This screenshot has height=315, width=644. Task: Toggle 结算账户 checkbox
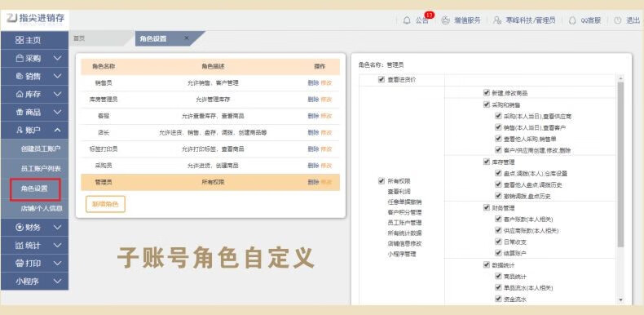click(x=498, y=253)
